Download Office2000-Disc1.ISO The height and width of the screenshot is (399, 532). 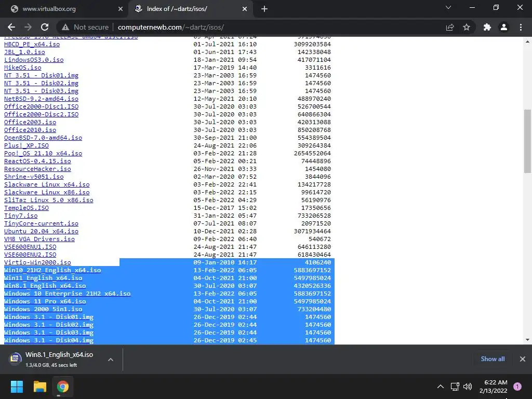click(41, 107)
